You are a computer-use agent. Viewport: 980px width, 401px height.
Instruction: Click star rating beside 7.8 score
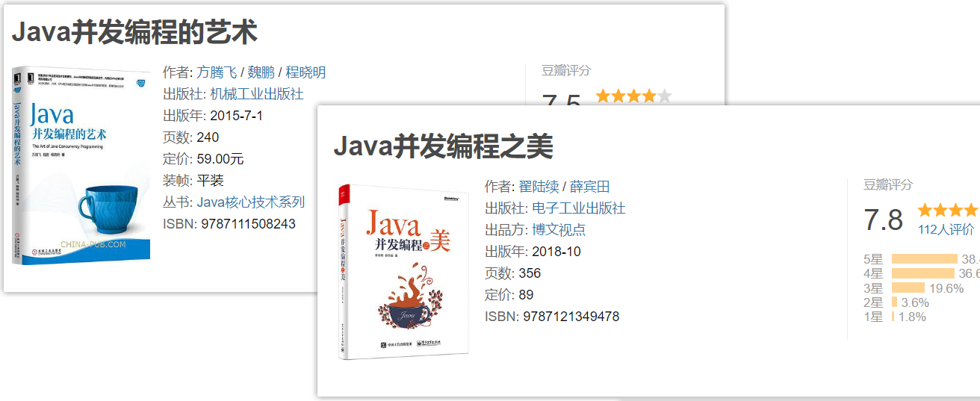click(949, 209)
